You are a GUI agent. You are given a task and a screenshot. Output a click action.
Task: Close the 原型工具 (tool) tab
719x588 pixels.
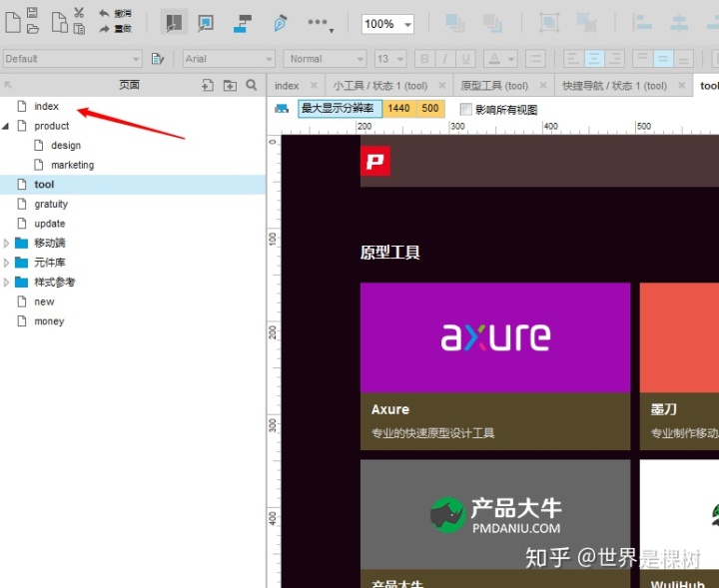543,85
